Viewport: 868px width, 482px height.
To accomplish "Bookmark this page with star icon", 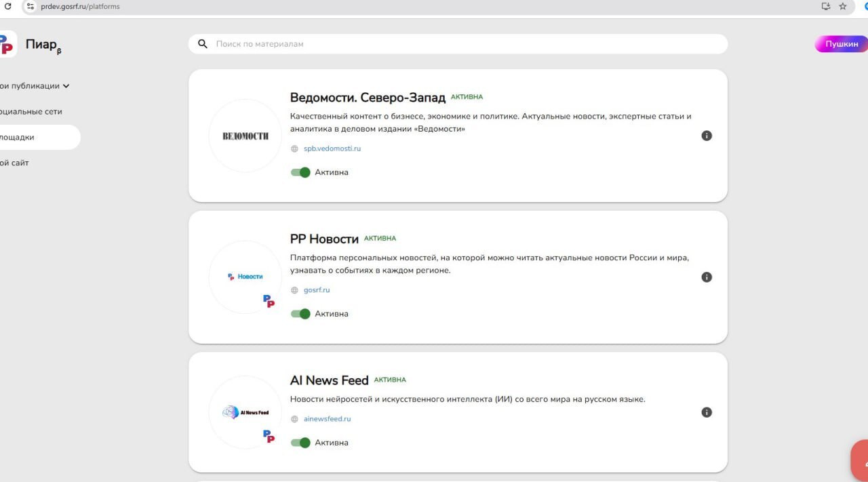I will (x=843, y=6).
